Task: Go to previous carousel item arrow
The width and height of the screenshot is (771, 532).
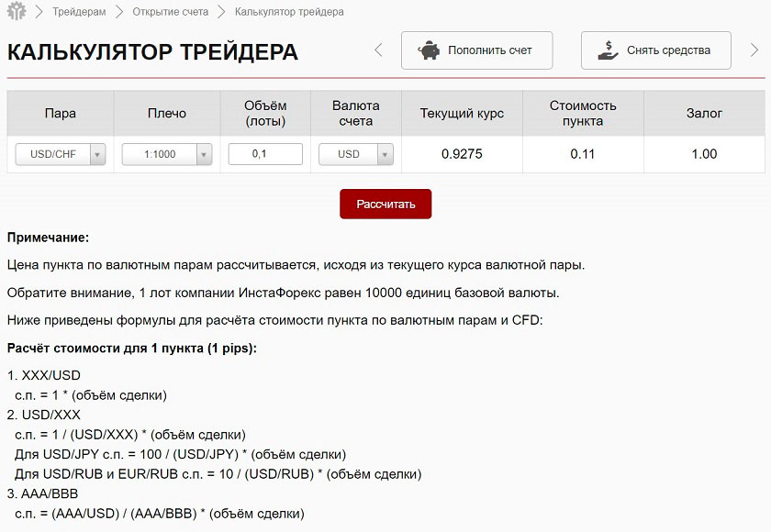Action: point(378,50)
